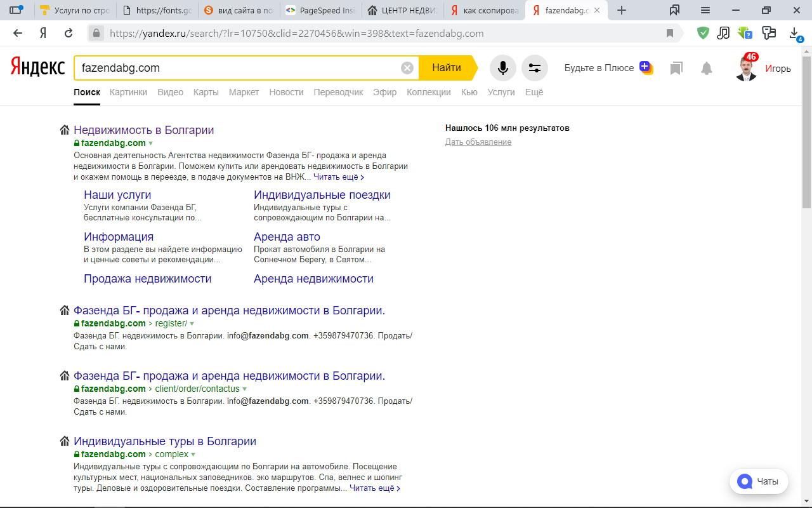
Task: Switch to the Услуги search tab
Action: pyautogui.click(x=501, y=92)
